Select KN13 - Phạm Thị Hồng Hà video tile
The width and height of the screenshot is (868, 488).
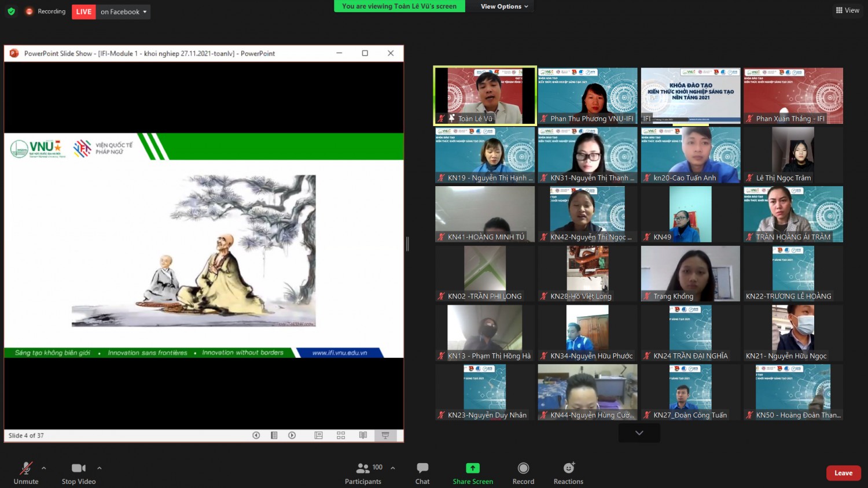pyautogui.click(x=485, y=333)
